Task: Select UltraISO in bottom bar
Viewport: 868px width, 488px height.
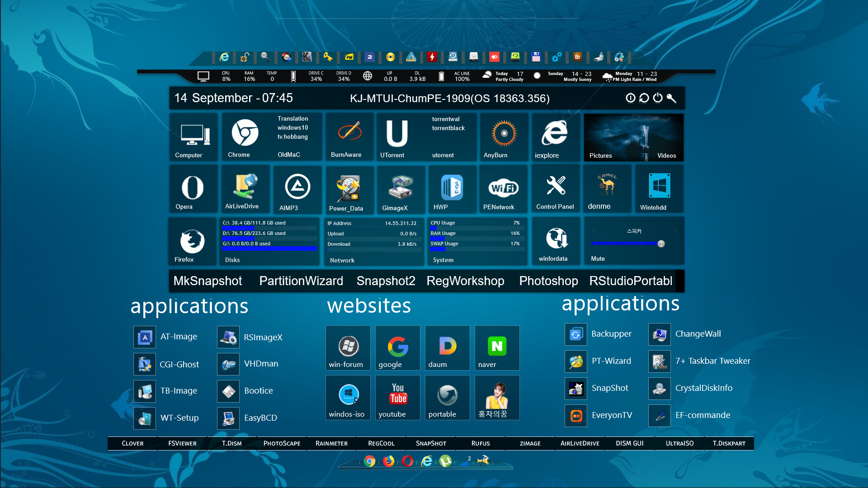Action: click(x=679, y=443)
